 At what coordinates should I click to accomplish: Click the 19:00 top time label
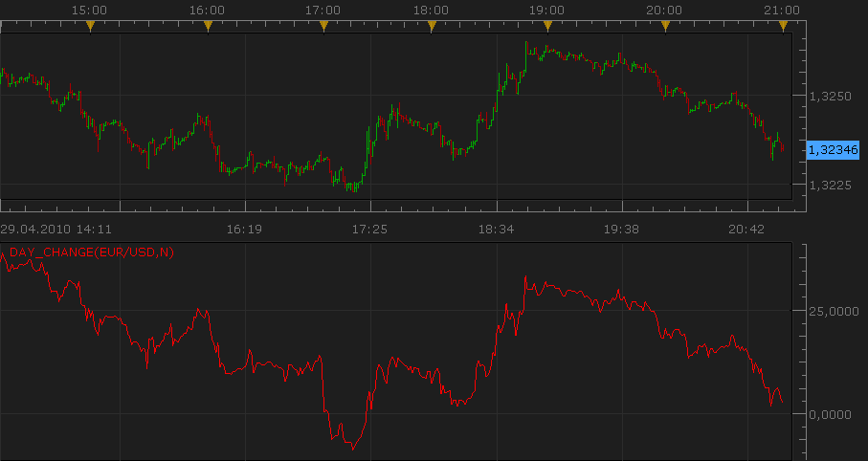(547, 10)
